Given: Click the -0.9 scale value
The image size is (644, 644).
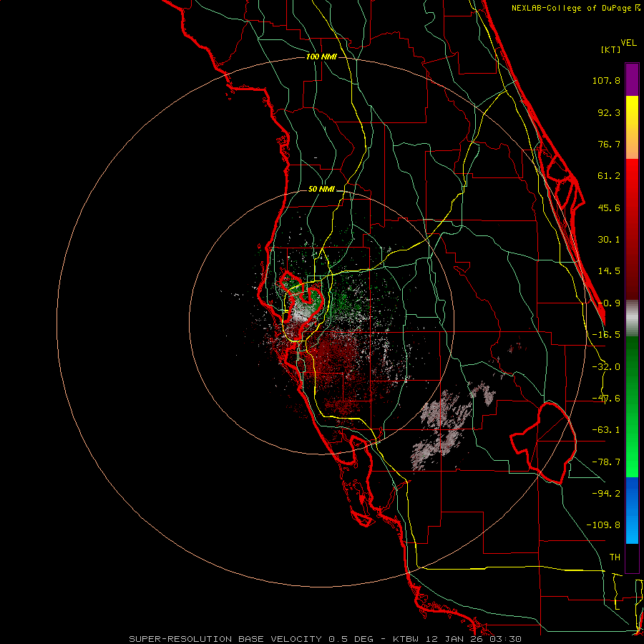Looking at the screenshot, I should pyautogui.click(x=609, y=303).
